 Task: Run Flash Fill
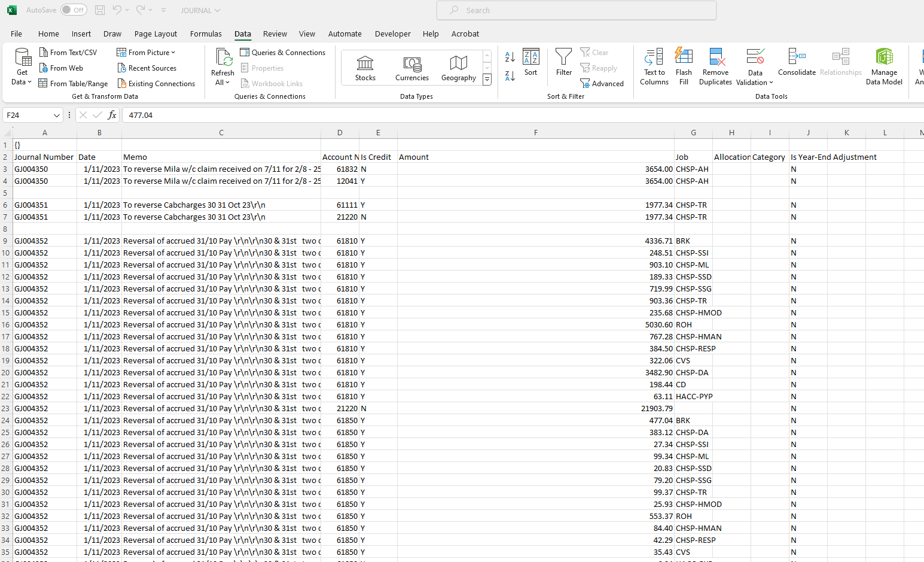pos(684,67)
